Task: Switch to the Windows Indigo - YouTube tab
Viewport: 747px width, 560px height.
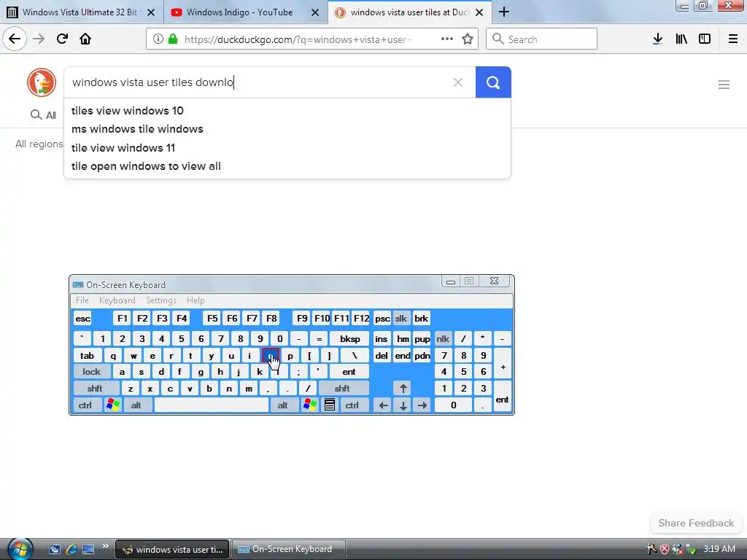Action: pos(239,12)
